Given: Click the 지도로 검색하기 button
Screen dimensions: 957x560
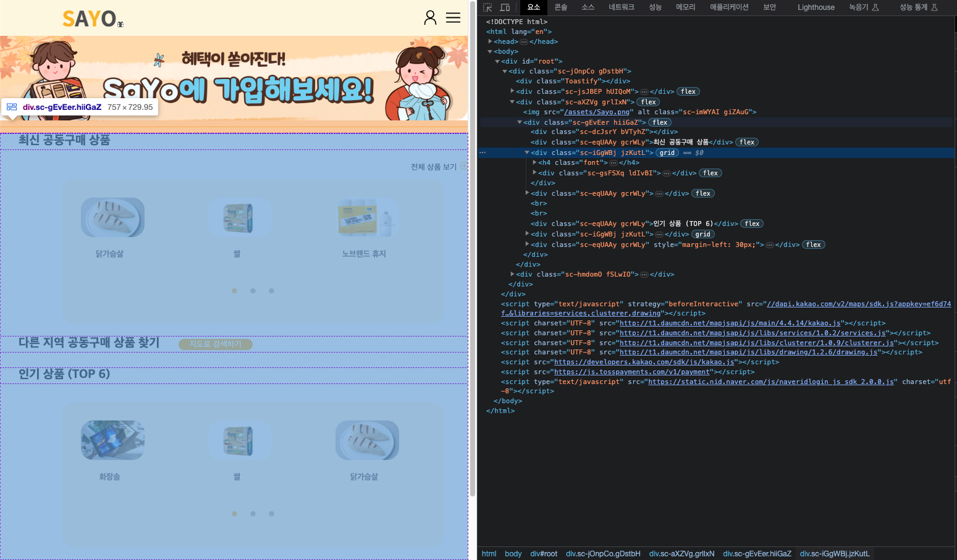Looking at the screenshot, I should click(216, 344).
